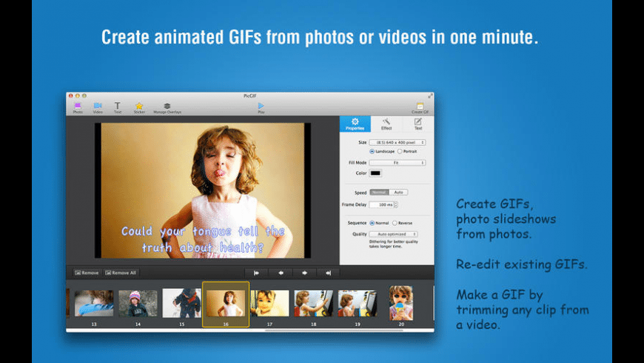The image size is (644, 363).
Task: Select frame thumbnail 13
Action: tap(94, 304)
